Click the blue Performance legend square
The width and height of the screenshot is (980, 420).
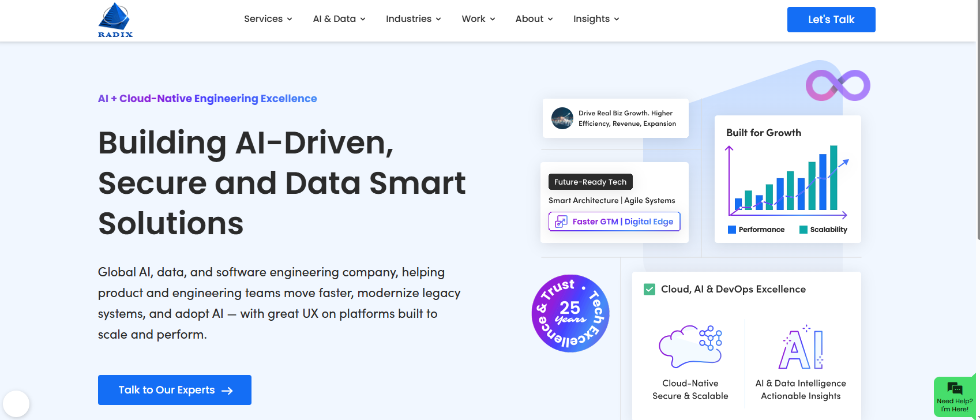[x=731, y=230]
